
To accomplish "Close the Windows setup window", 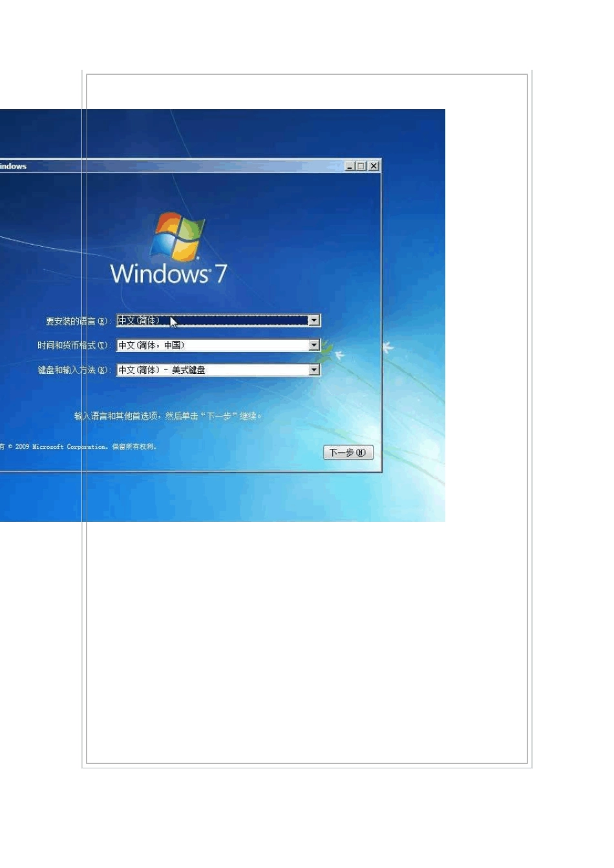I will tap(374, 166).
